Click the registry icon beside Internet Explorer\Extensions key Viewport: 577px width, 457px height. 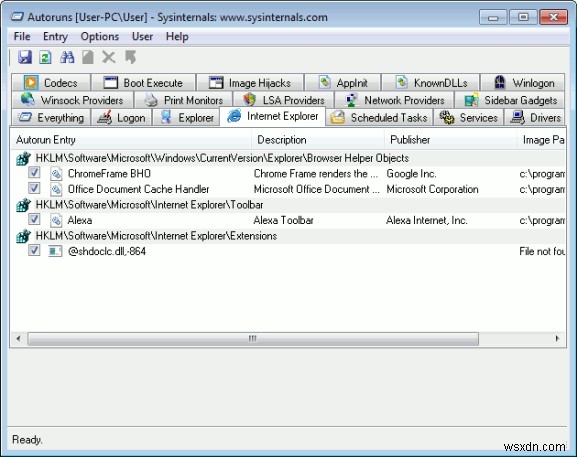(x=23, y=236)
